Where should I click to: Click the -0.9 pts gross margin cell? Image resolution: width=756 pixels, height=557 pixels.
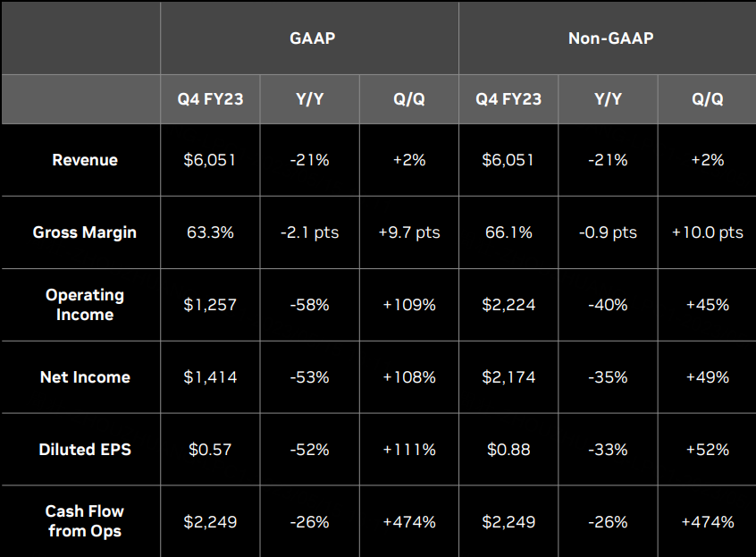(608, 232)
